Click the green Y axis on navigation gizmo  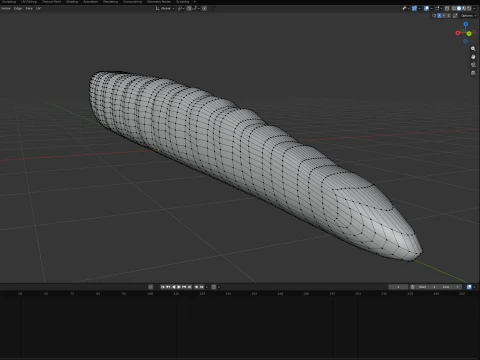[469, 33]
